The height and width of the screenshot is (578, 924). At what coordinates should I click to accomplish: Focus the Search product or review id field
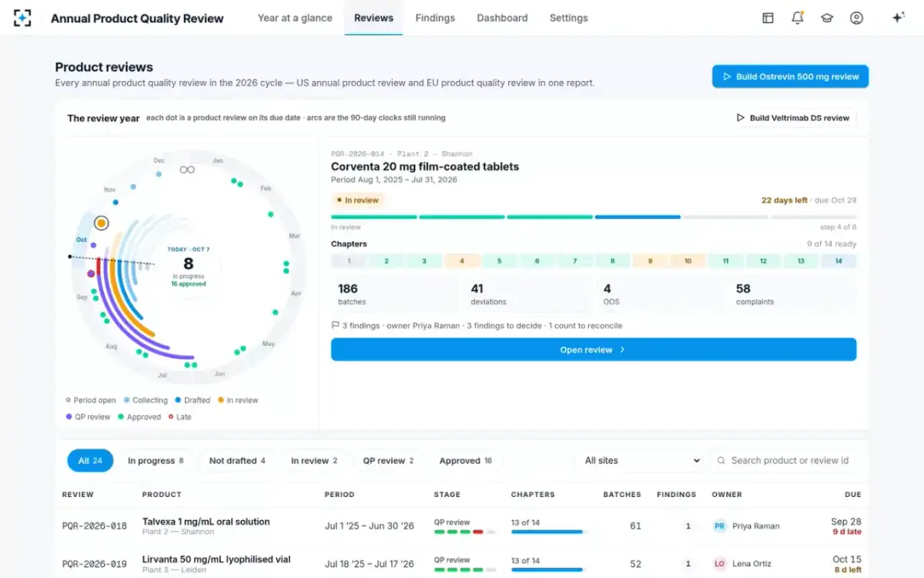click(x=785, y=461)
